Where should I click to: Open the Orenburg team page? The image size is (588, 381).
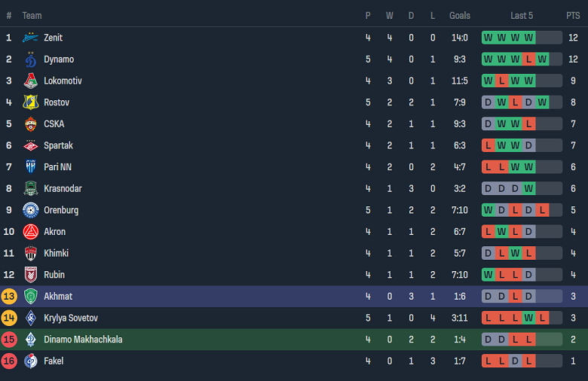(61, 210)
